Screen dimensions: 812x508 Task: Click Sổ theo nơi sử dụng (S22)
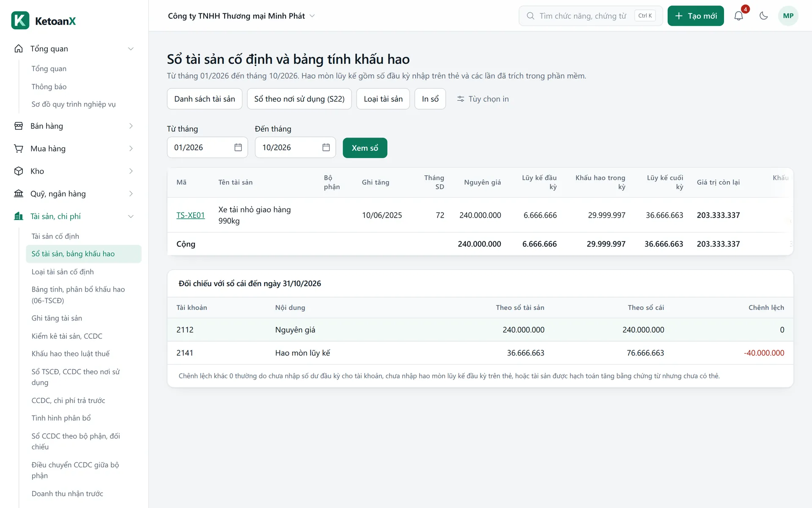click(299, 99)
